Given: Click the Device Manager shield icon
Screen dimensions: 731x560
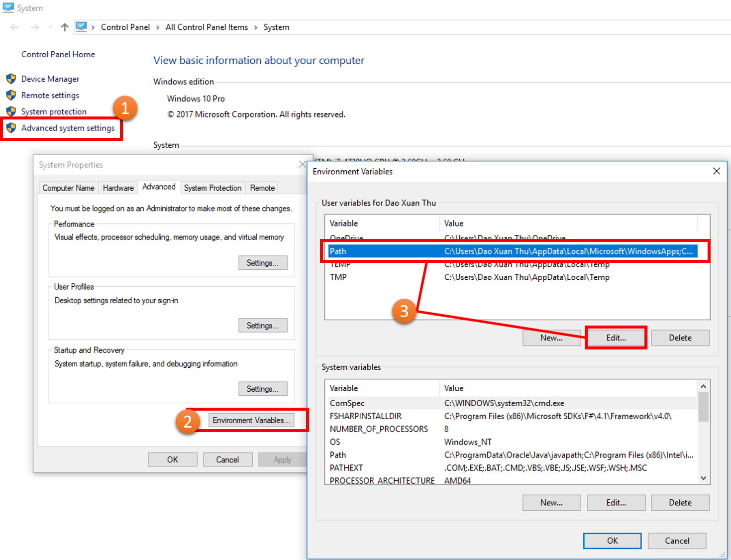Looking at the screenshot, I should [x=11, y=79].
